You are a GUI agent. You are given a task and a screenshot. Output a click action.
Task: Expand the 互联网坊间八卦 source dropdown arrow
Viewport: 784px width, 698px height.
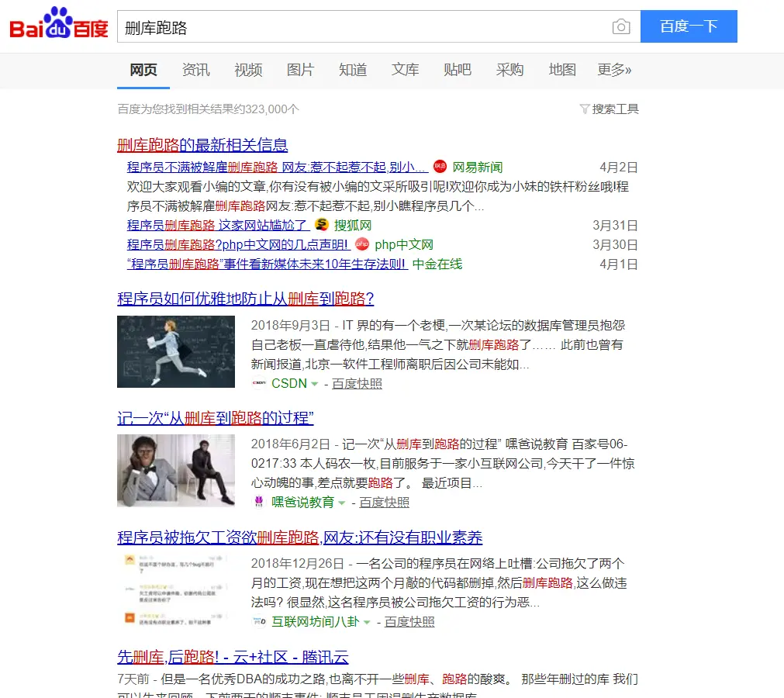(367, 623)
